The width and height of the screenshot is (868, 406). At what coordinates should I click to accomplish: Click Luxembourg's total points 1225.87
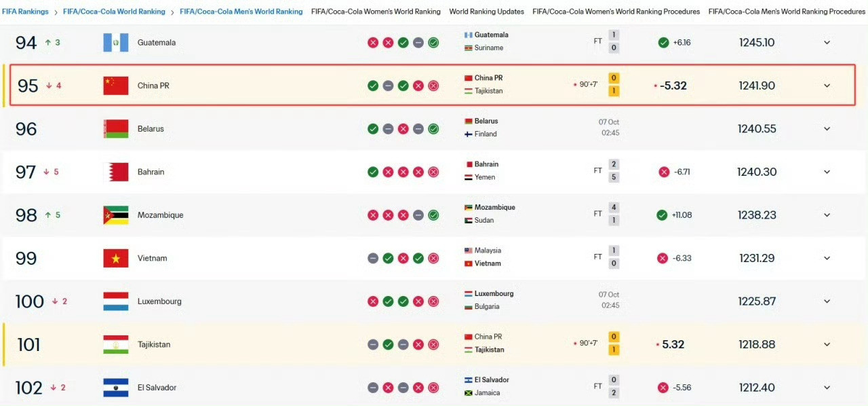757,301
